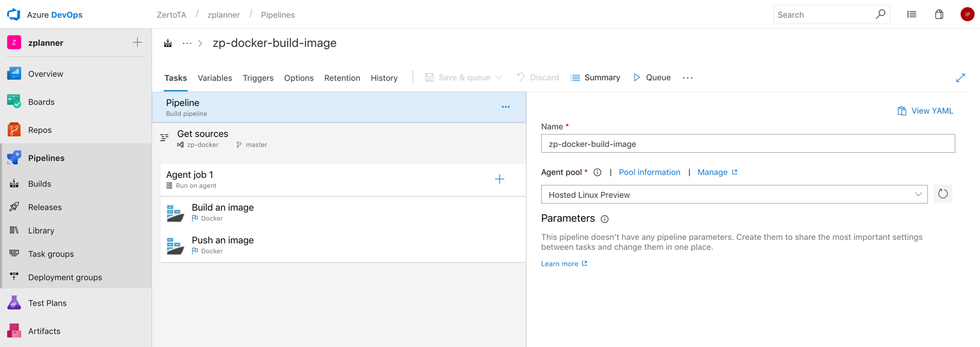Click the search magnifier icon

coord(880,15)
